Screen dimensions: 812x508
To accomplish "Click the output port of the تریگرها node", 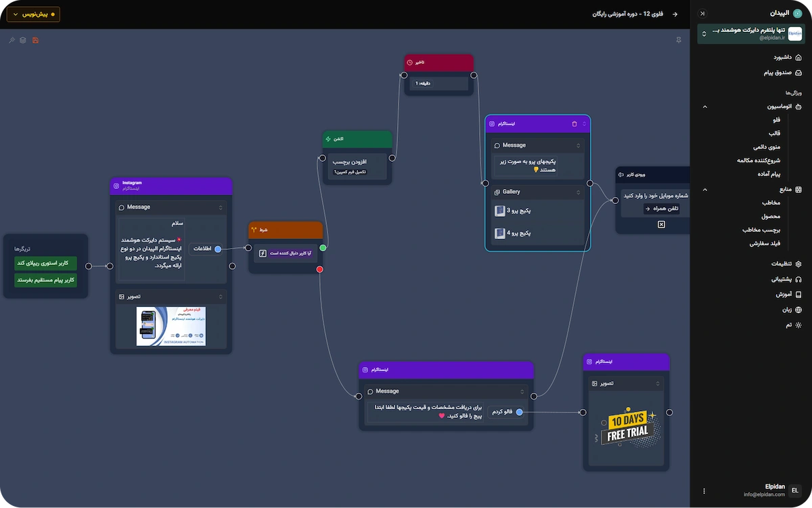I will (x=89, y=266).
